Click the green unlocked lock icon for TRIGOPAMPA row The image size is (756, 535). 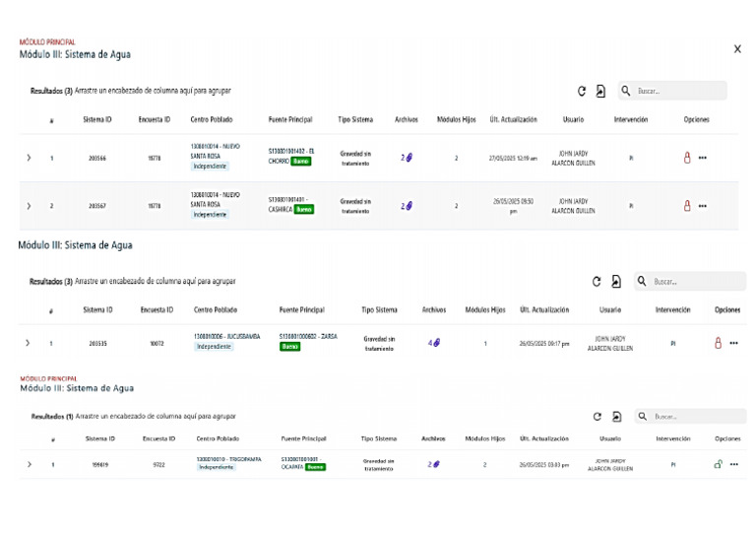point(718,464)
